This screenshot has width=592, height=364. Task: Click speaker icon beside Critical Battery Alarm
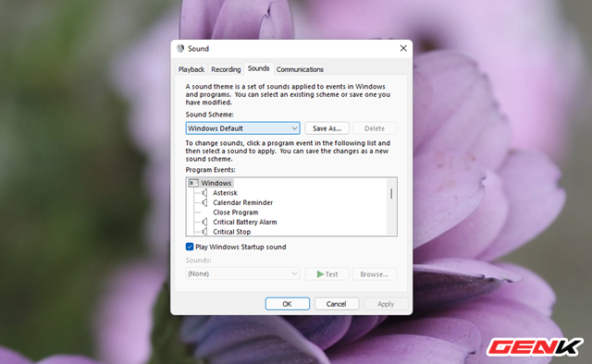(x=204, y=222)
